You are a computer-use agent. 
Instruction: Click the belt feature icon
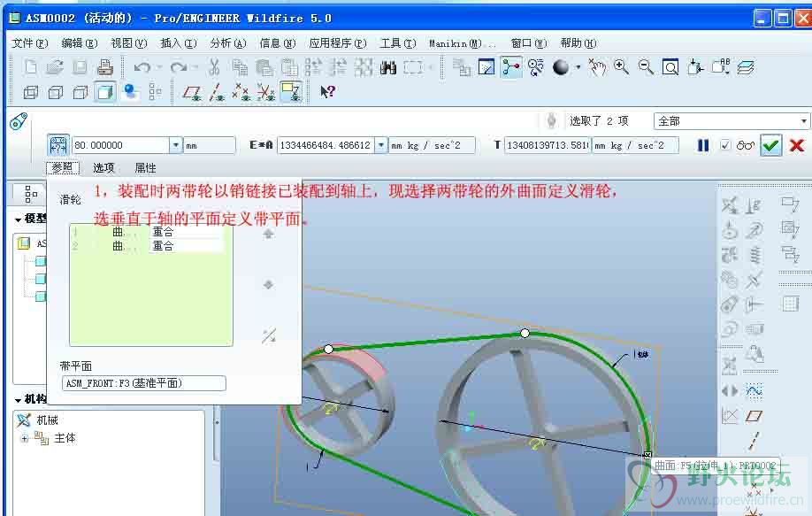[18, 121]
